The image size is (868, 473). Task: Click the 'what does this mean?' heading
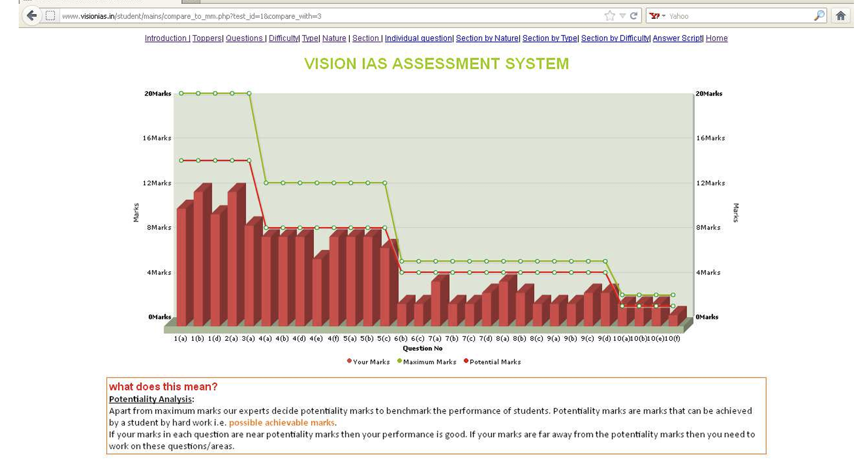[x=163, y=387]
